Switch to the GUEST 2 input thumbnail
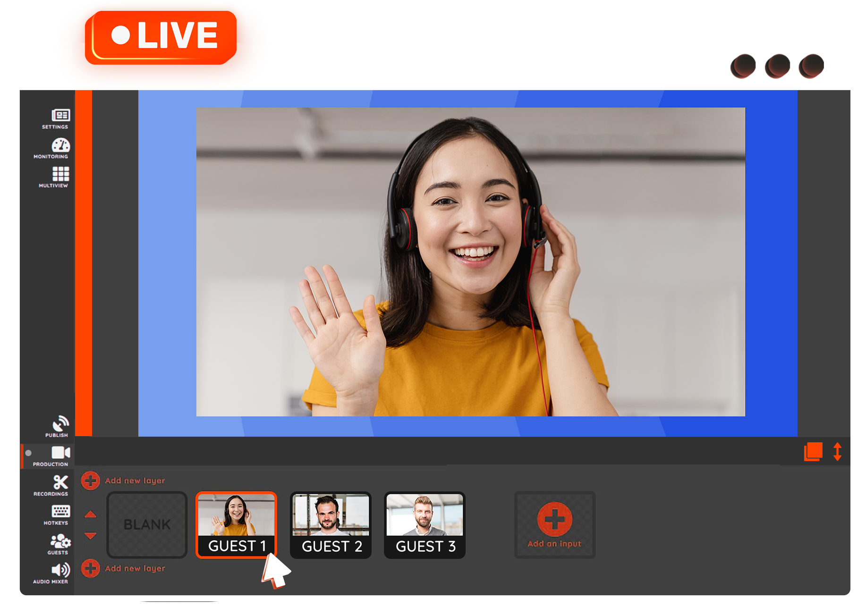This screenshot has height=616, width=857. click(331, 525)
